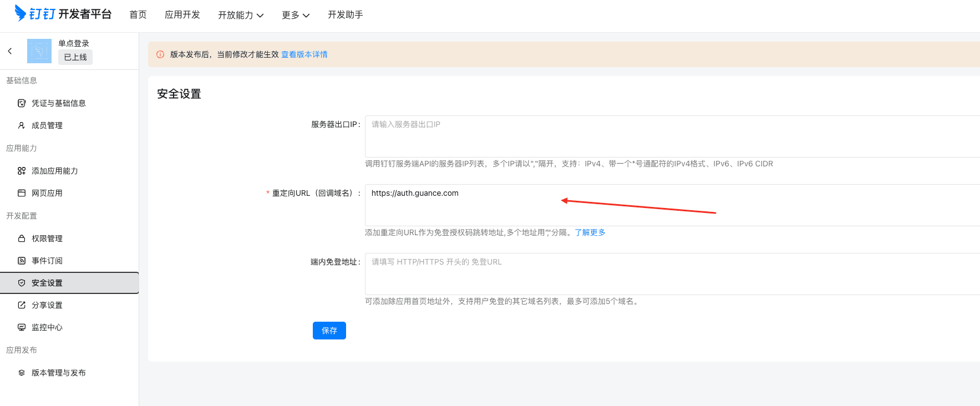Click the 服务器出口IP field label
980x406 pixels.
click(336, 124)
